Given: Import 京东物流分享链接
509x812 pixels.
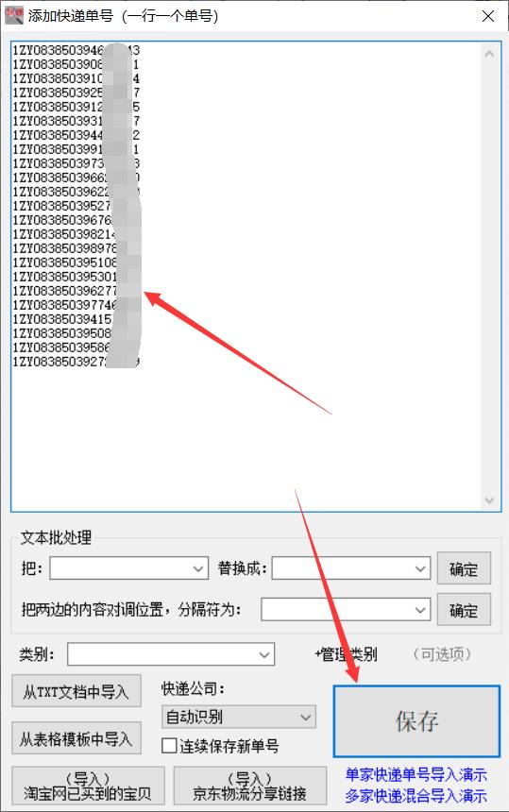Looking at the screenshot, I should 249,787.
